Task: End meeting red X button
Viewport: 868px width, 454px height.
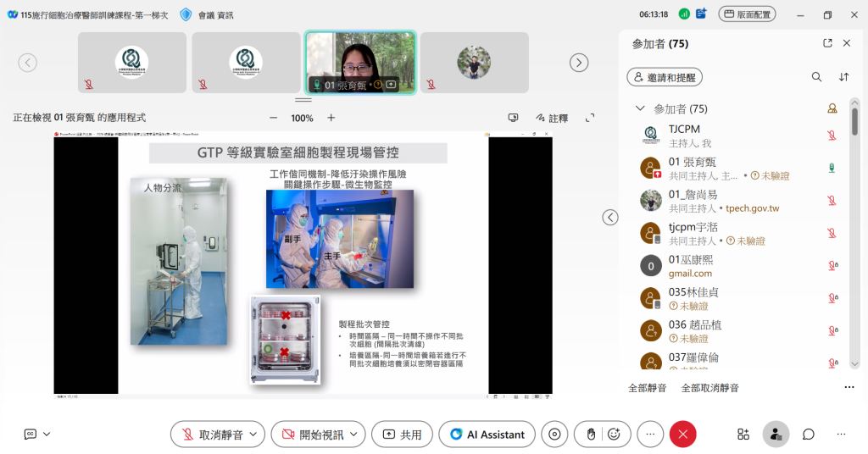Action: 683,435
